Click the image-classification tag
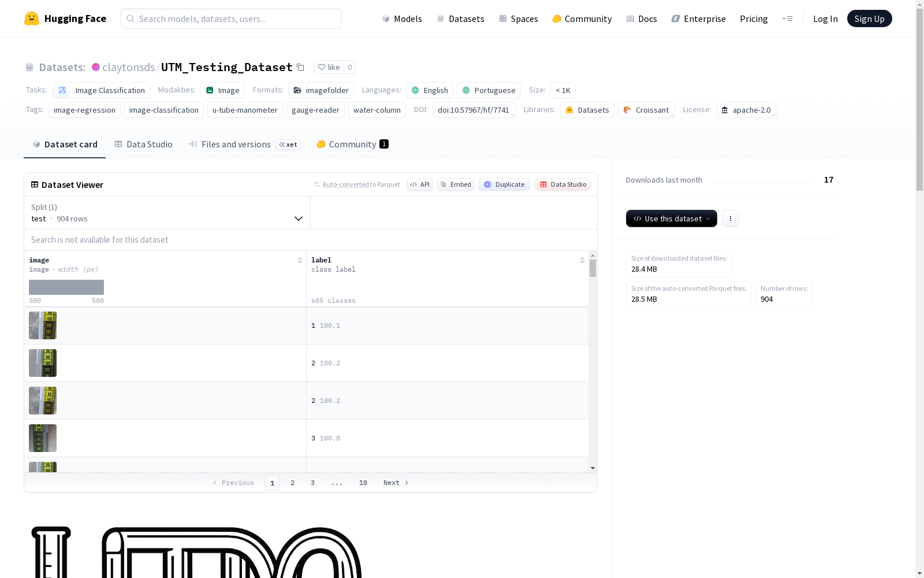The image size is (924, 578). 164,110
